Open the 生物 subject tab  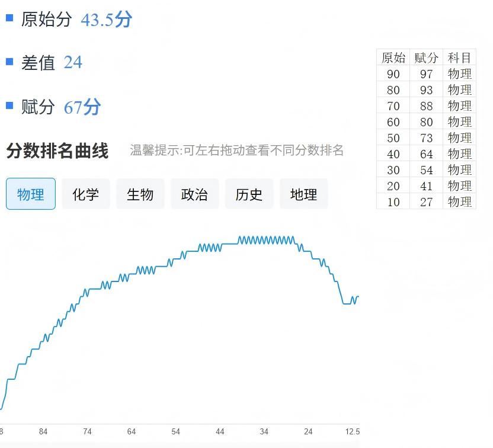click(x=140, y=194)
